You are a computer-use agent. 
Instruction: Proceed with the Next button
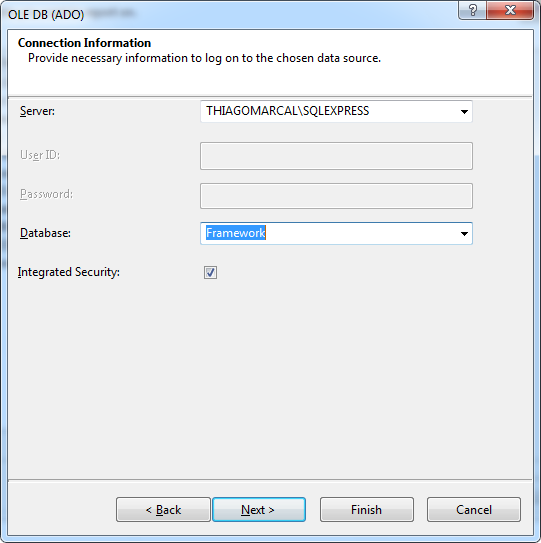pyautogui.click(x=259, y=509)
